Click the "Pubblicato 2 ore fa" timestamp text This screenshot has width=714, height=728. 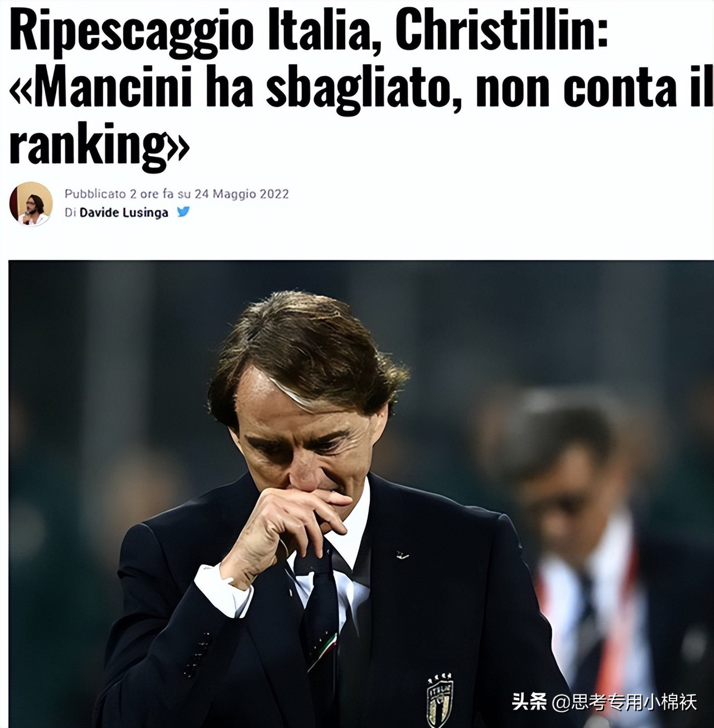pos(120,194)
